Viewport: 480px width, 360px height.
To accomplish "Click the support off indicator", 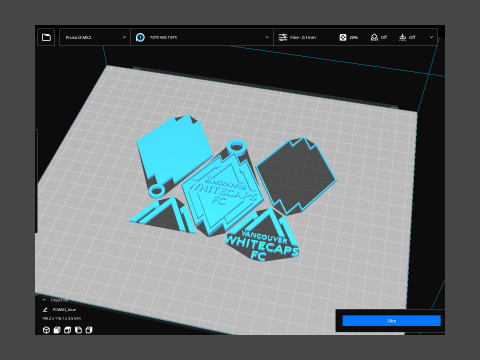I will [379, 37].
